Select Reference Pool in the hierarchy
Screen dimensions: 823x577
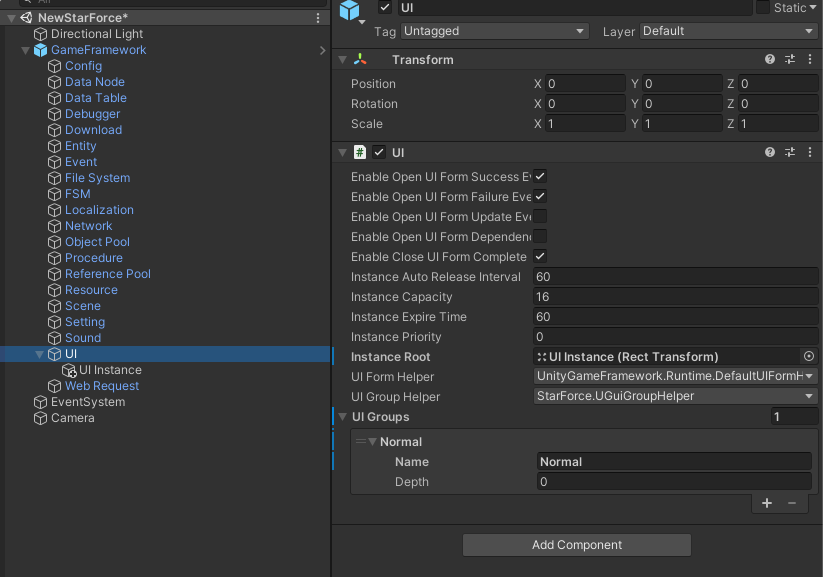(108, 274)
